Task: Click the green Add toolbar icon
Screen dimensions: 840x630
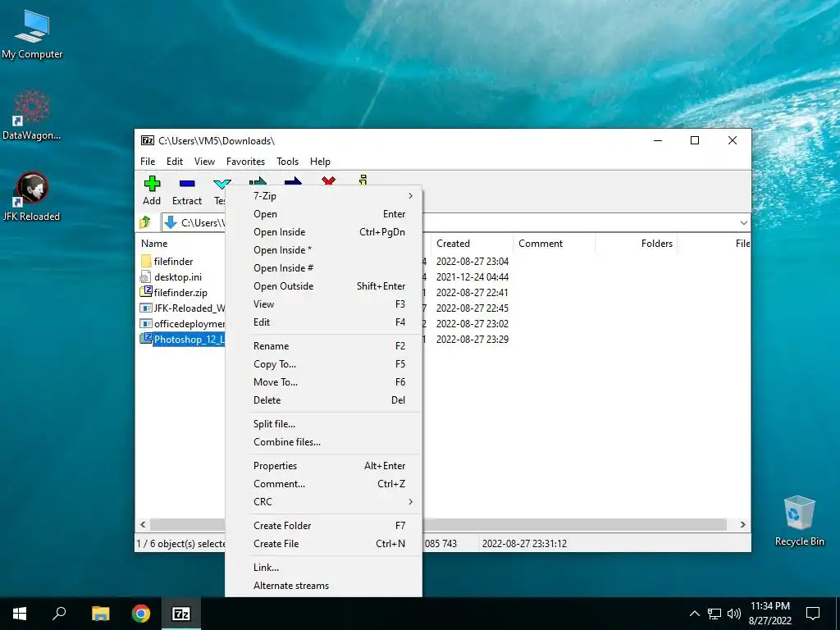Action: tap(152, 184)
